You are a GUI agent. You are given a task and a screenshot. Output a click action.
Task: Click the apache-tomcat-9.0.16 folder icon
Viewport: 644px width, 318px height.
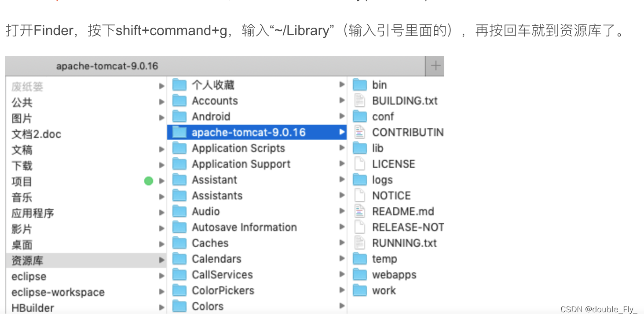[179, 132]
